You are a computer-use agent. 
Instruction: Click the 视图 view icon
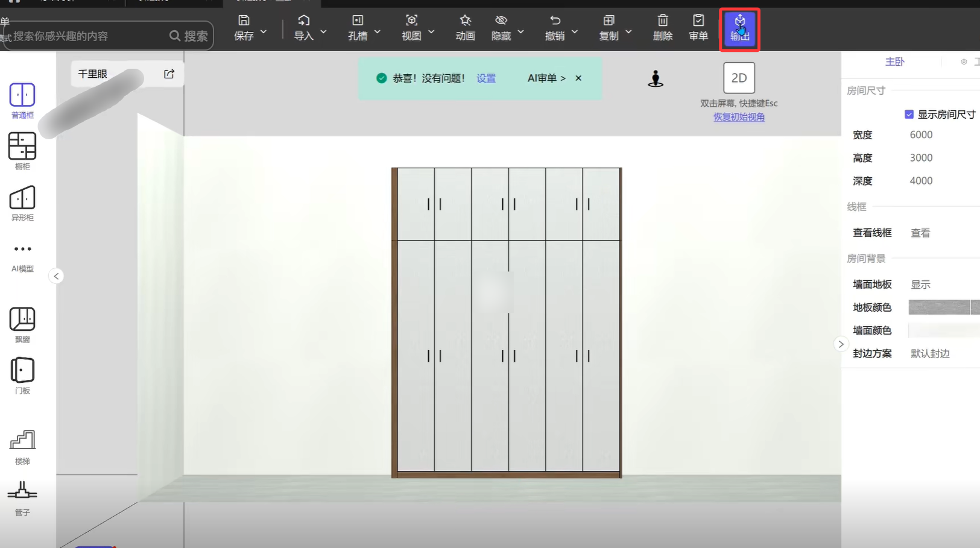pos(411,20)
